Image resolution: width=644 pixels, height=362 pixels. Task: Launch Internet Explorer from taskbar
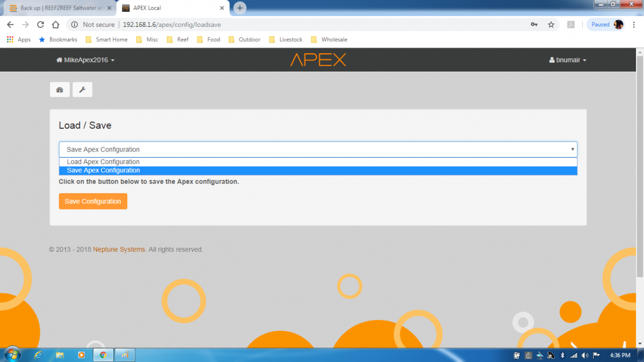38,355
